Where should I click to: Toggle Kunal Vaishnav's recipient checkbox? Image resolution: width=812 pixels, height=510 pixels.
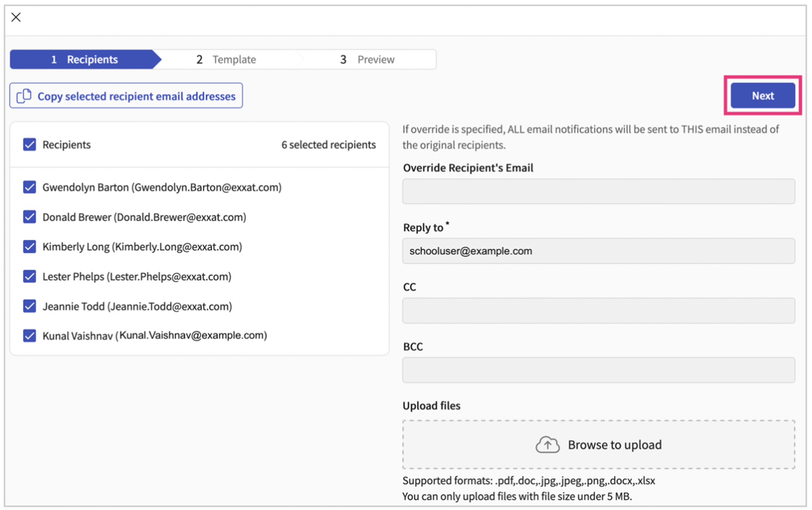pos(29,336)
